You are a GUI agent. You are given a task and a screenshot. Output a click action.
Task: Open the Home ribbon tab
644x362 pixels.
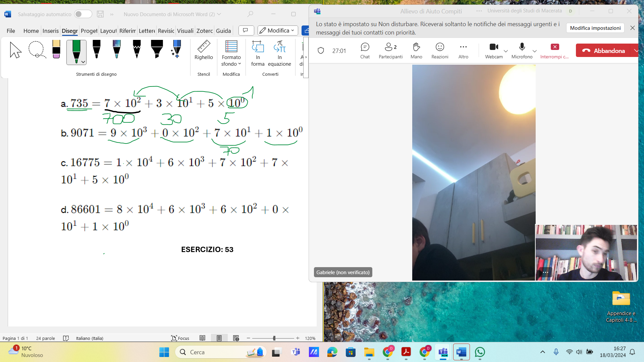[31, 31]
